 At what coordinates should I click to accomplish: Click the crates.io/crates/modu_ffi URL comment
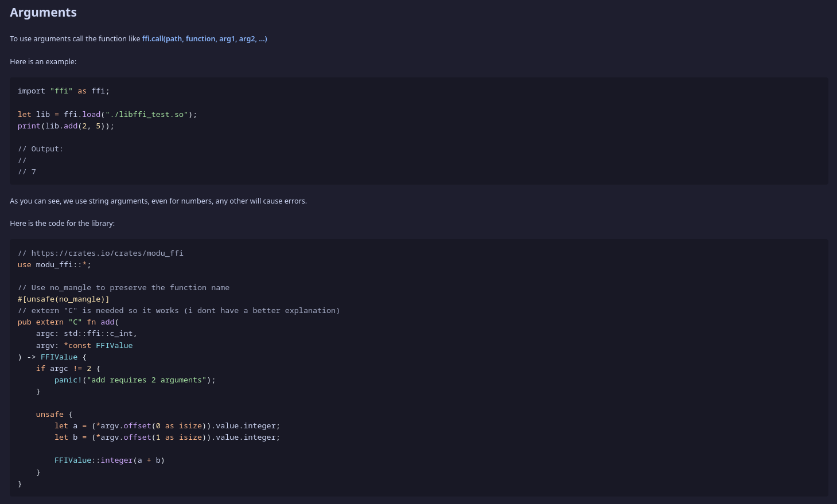coord(100,253)
